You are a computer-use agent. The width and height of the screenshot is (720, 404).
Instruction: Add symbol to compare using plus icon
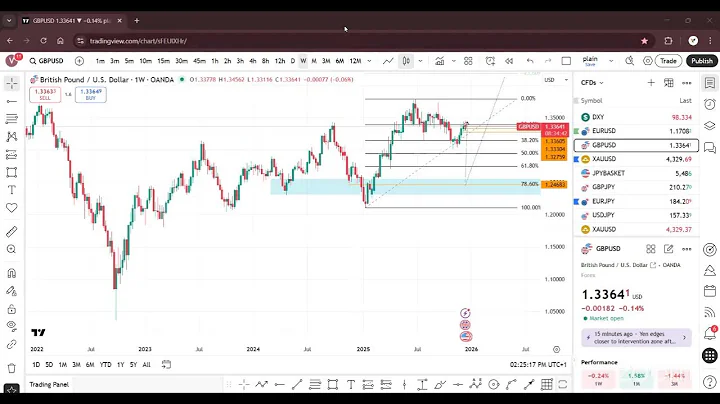pyautogui.click(x=79, y=61)
